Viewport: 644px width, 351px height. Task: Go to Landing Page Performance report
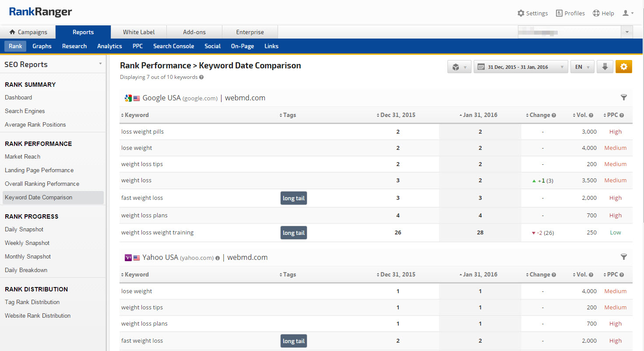39,170
